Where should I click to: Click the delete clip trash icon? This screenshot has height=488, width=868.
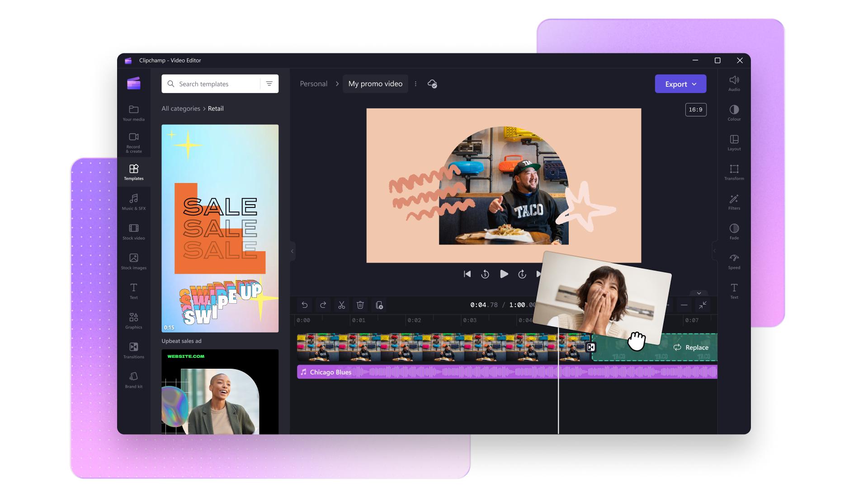(x=360, y=305)
